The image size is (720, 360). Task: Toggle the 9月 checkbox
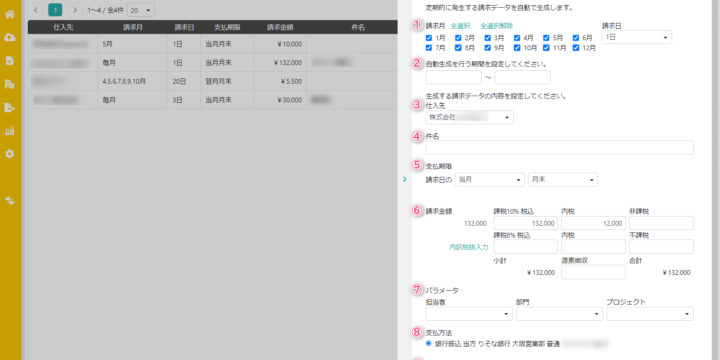point(488,47)
